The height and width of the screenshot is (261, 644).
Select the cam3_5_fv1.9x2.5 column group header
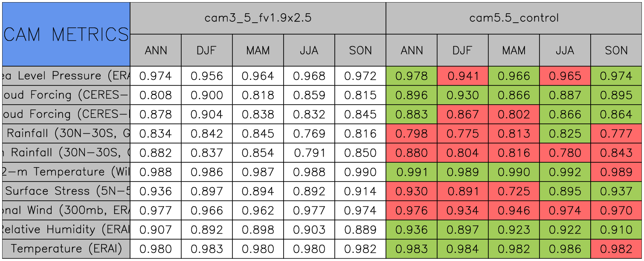[x=258, y=18]
